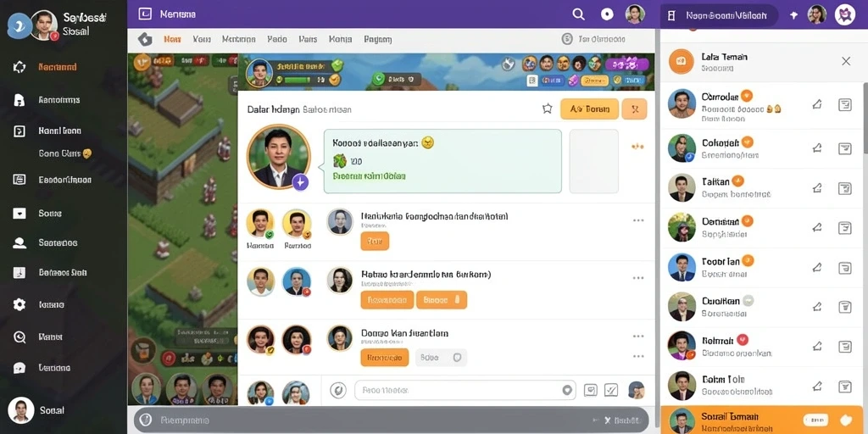The image size is (868, 434).
Task: Open the note icon in the Cokotah row
Action: point(845,148)
